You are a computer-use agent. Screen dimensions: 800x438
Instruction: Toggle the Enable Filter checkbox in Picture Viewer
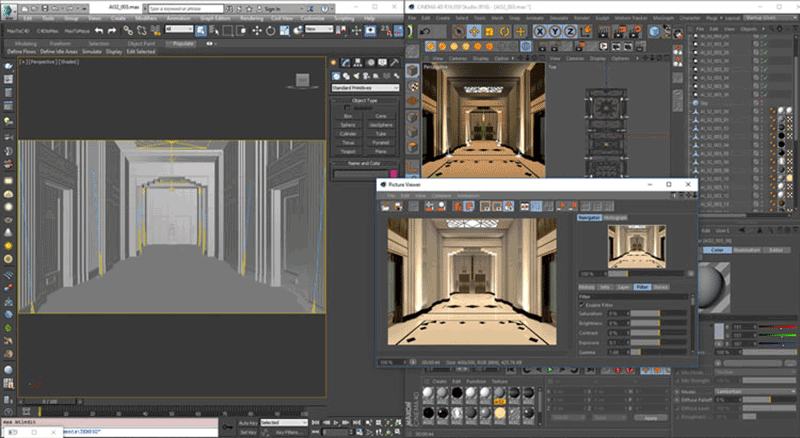[x=582, y=305]
